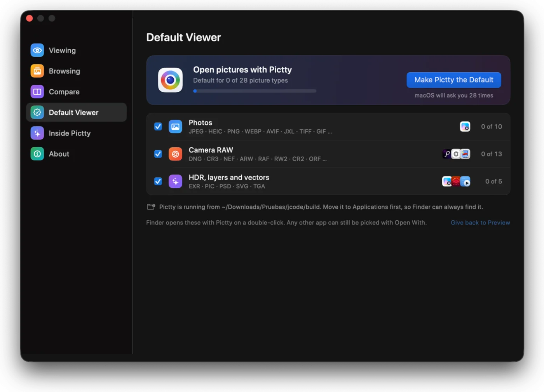The width and height of the screenshot is (544, 392).
Task: Click the default picture types progress bar
Action: click(x=255, y=91)
